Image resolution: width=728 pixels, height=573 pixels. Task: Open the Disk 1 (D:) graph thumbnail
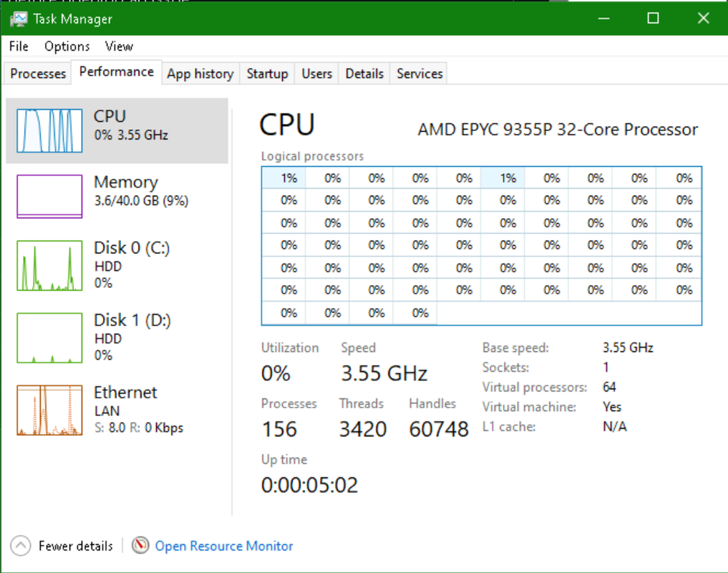[x=49, y=338]
